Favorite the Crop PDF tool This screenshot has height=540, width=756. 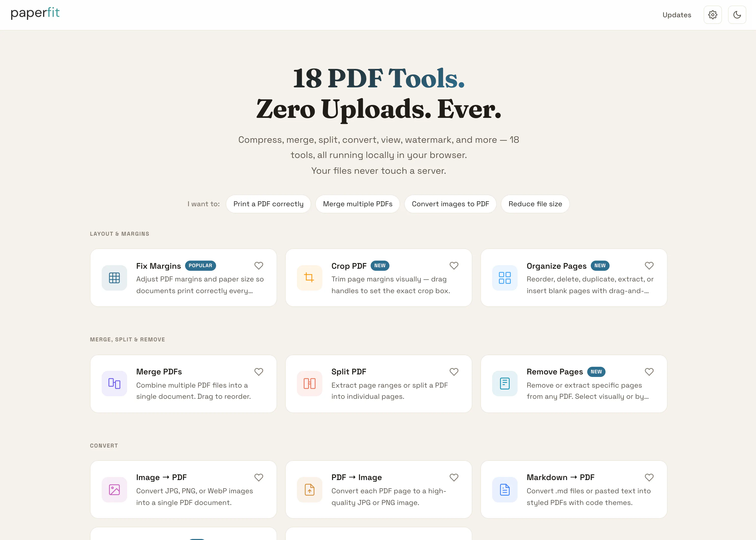[454, 266]
